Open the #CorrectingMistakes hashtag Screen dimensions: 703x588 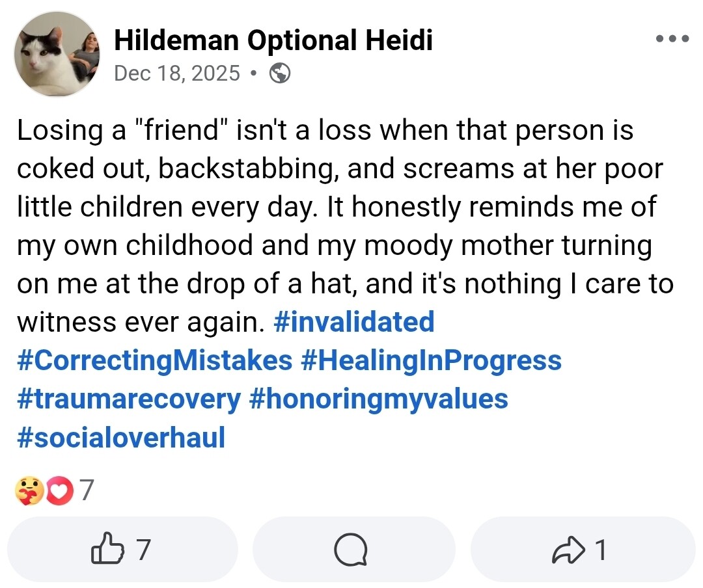154,360
